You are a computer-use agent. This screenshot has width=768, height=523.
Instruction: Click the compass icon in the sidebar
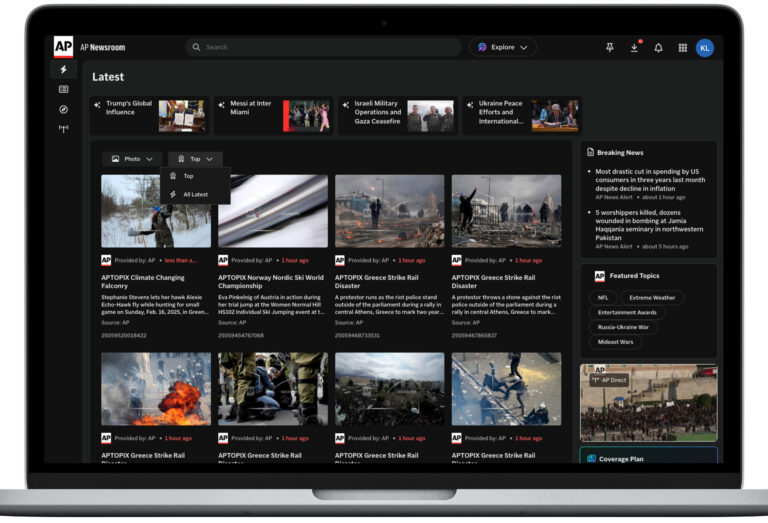(x=64, y=109)
